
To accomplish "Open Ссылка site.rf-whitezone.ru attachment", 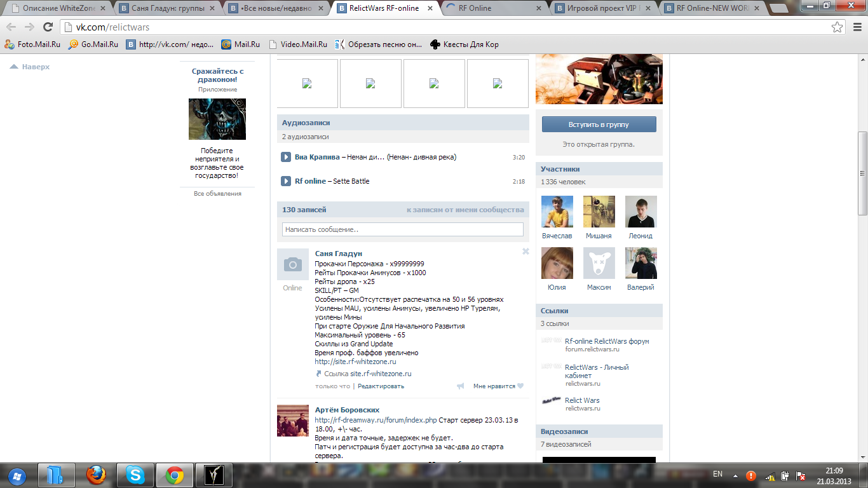I will point(363,374).
